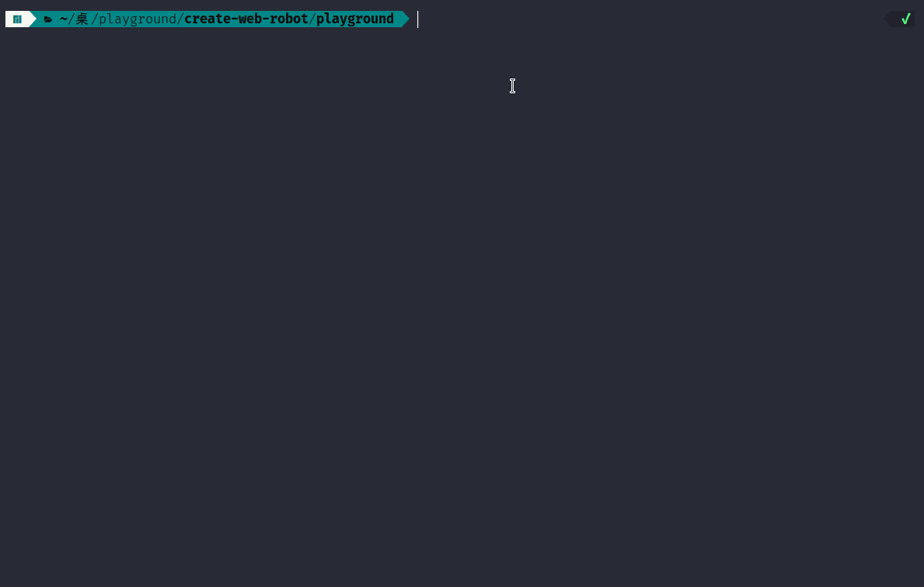This screenshot has width=924, height=587.
Task: Click the bold playground directory at the path end
Action: [x=354, y=19]
